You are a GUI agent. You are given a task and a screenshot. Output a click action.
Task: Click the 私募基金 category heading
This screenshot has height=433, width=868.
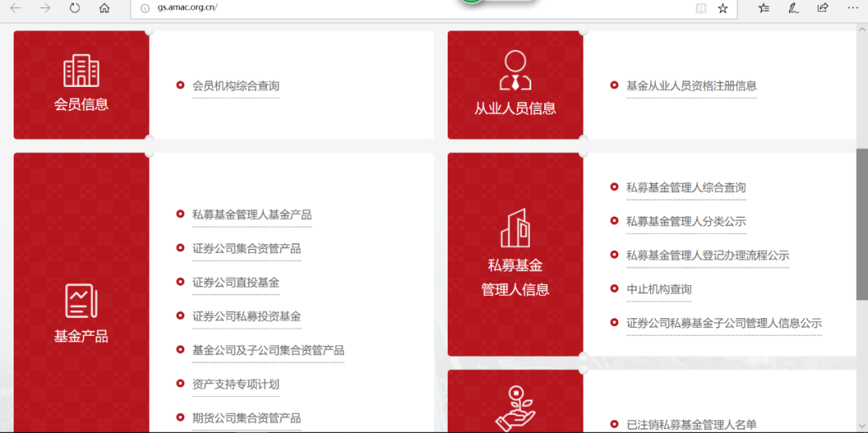tap(515, 265)
